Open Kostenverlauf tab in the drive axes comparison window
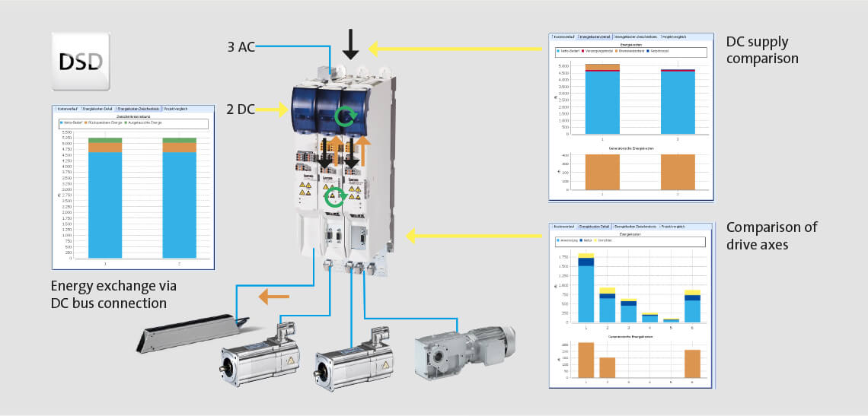Image resolution: width=868 pixels, height=416 pixels. tap(563, 227)
